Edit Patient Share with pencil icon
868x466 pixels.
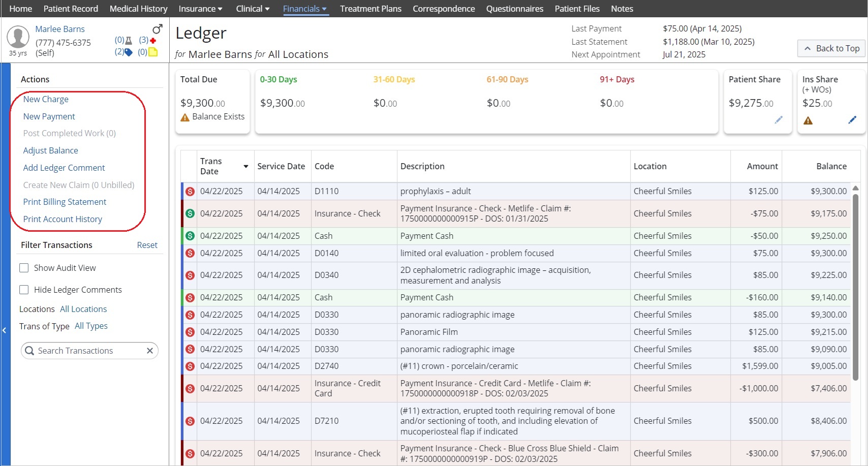point(779,120)
